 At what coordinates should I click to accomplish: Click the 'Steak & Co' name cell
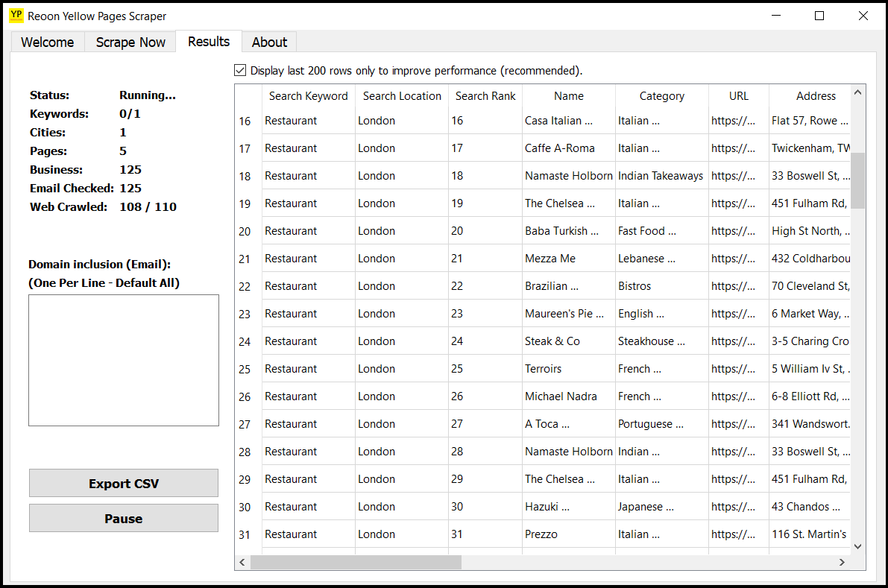click(x=569, y=341)
